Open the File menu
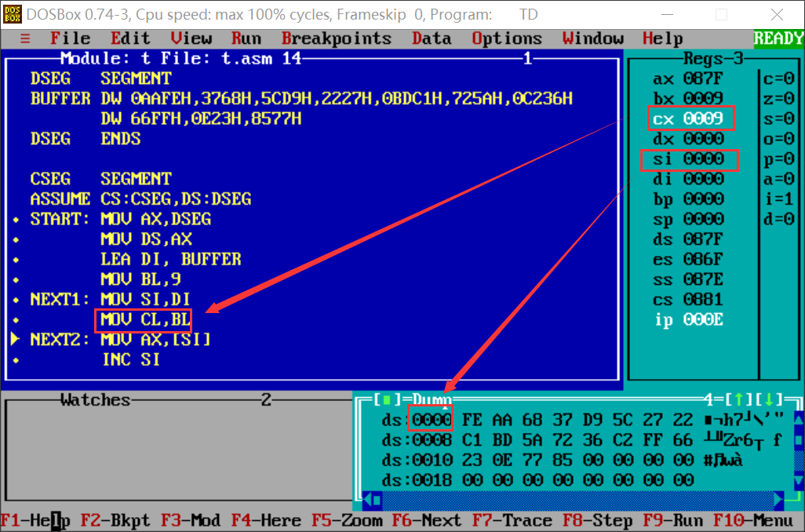Screen dimensions: 805x532 pos(71,38)
